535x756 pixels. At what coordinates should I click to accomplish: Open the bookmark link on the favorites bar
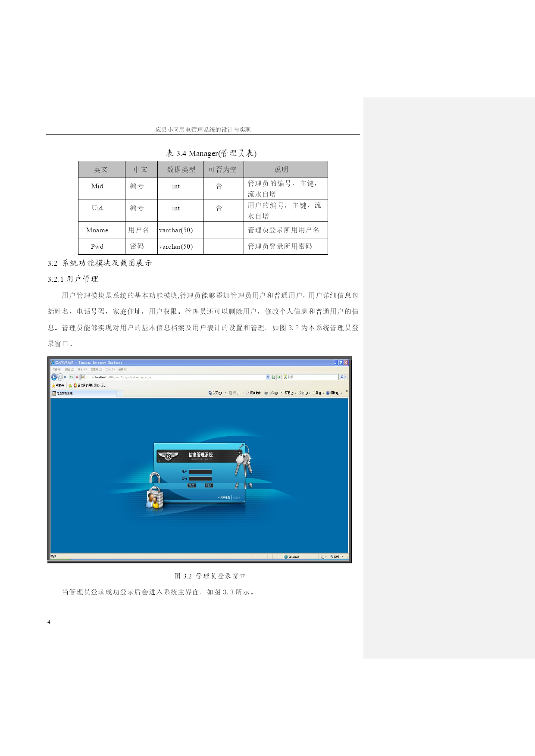coord(91,386)
